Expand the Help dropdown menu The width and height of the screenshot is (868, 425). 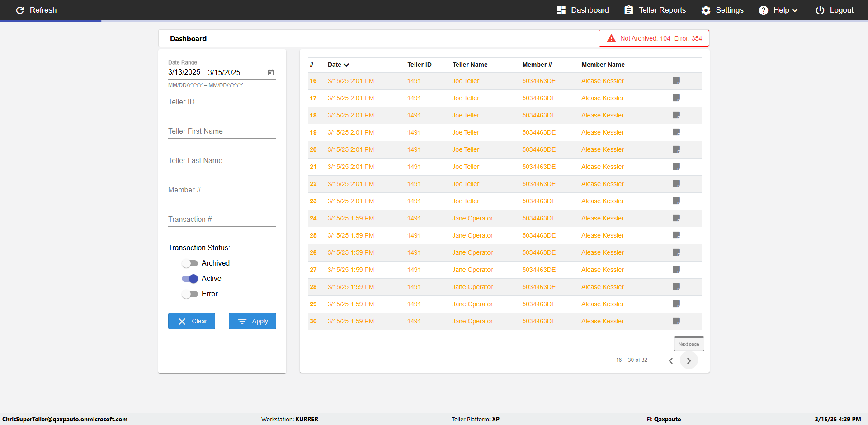point(778,10)
